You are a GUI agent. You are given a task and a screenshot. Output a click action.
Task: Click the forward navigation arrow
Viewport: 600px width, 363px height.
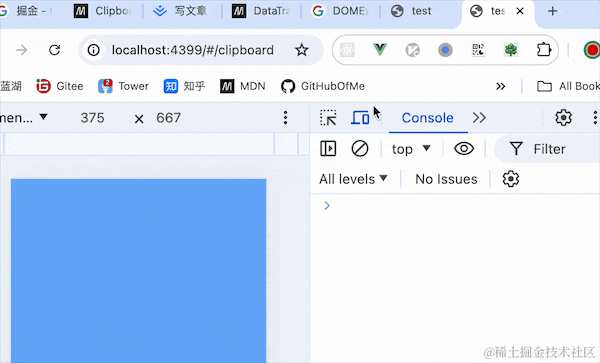[22, 50]
